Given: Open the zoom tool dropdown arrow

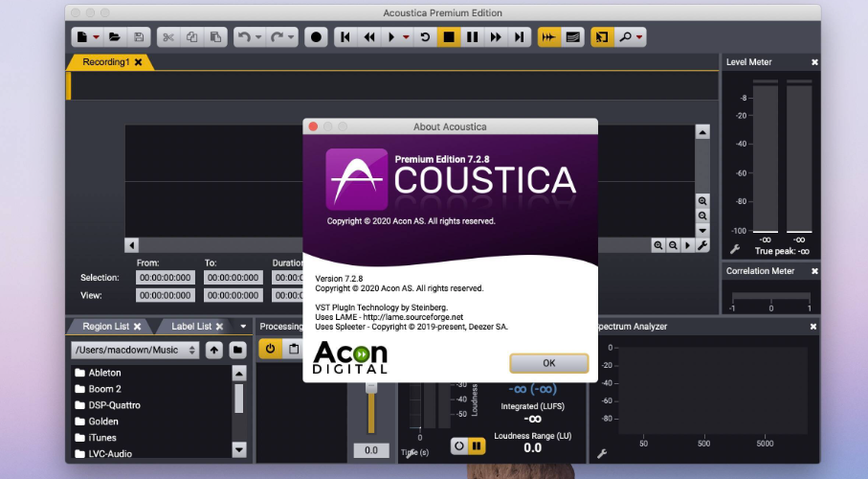Looking at the screenshot, I should (639, 37).
